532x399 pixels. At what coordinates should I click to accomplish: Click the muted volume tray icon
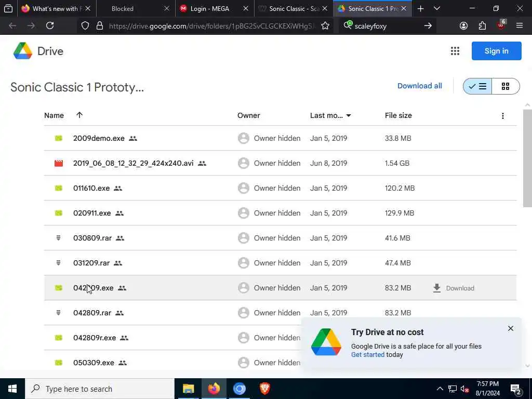pos(465,389)
